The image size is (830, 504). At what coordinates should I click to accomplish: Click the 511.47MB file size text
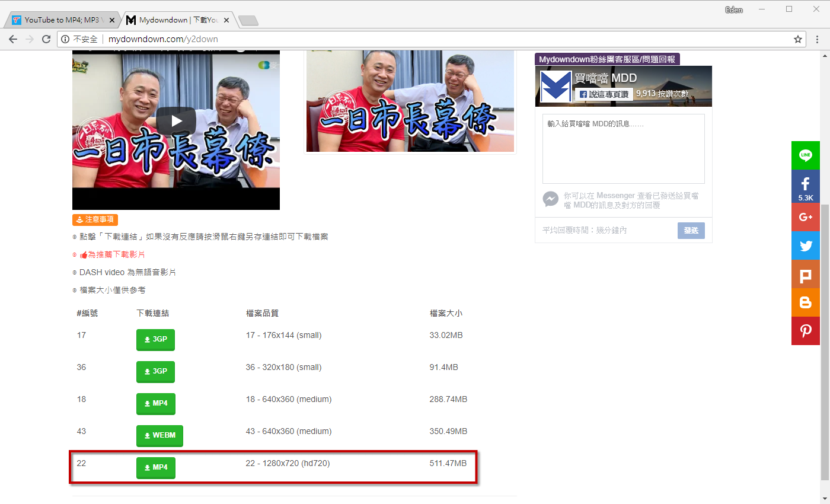448,463
